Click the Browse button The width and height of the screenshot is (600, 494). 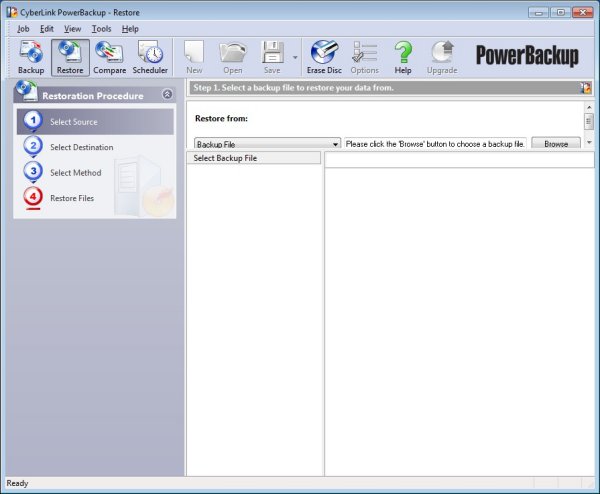(x=556, y=143)
